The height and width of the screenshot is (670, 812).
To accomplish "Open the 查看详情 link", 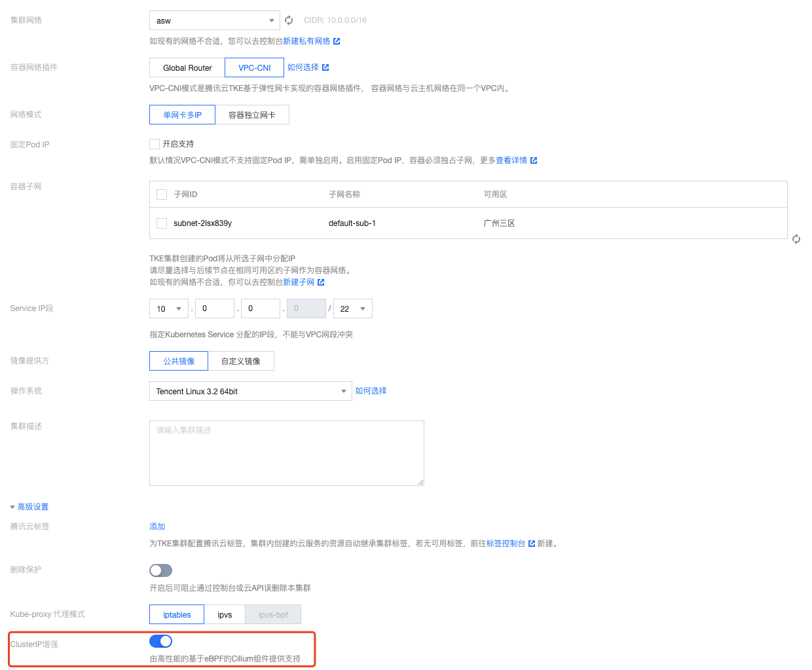I will [x=511, y=160].
